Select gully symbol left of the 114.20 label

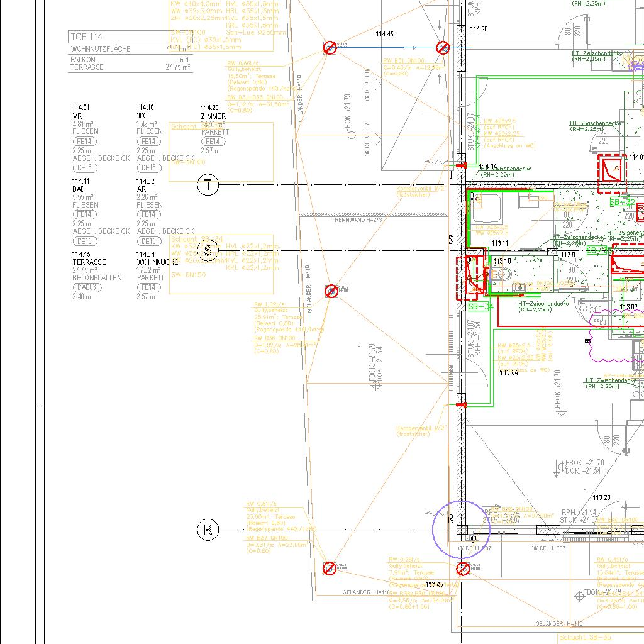pyautogui.click(x=443, y=48)
